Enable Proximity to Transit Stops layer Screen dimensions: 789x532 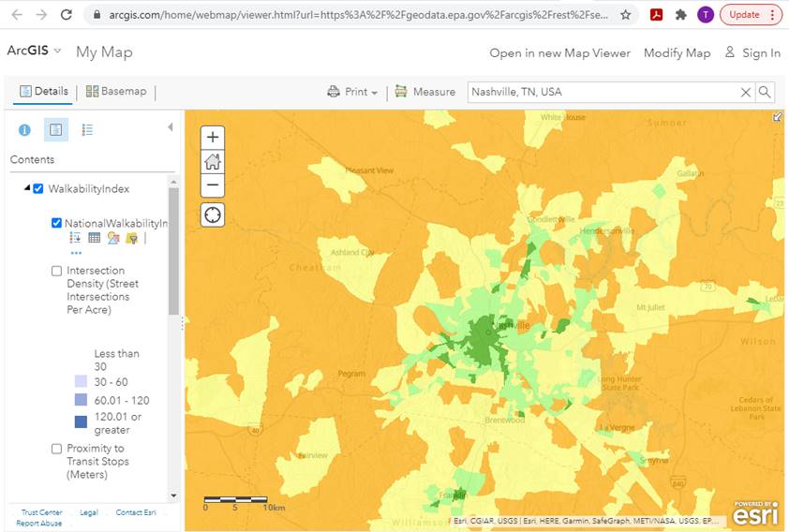point(57,449)
